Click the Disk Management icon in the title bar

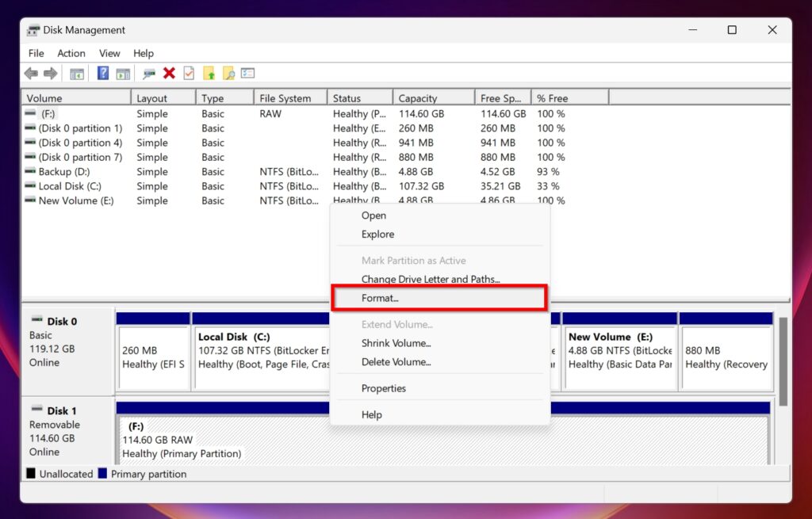click(x=33, y=30)
